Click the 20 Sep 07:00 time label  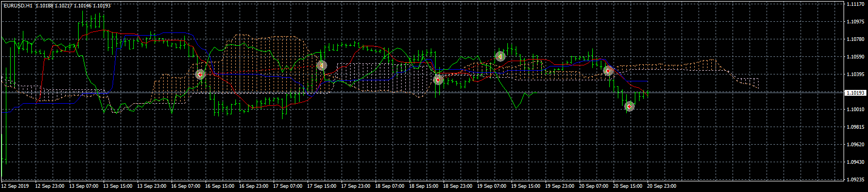tap(594, 187)
